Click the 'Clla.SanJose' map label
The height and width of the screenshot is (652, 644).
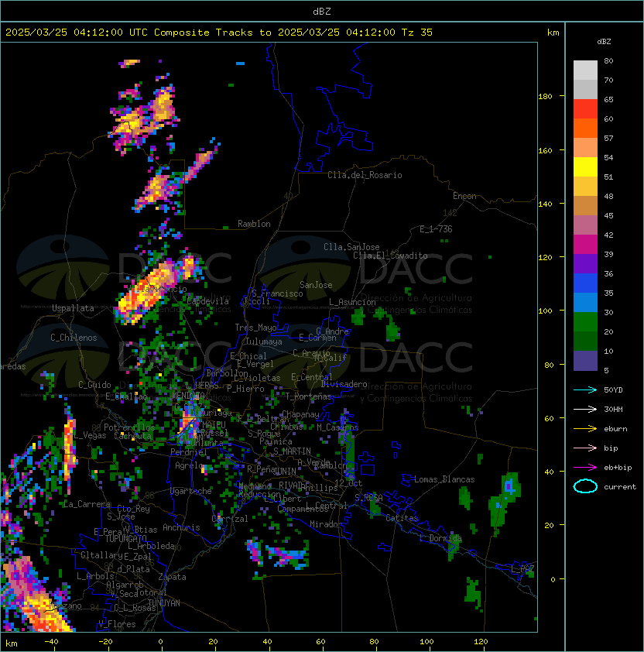[351, 247]
